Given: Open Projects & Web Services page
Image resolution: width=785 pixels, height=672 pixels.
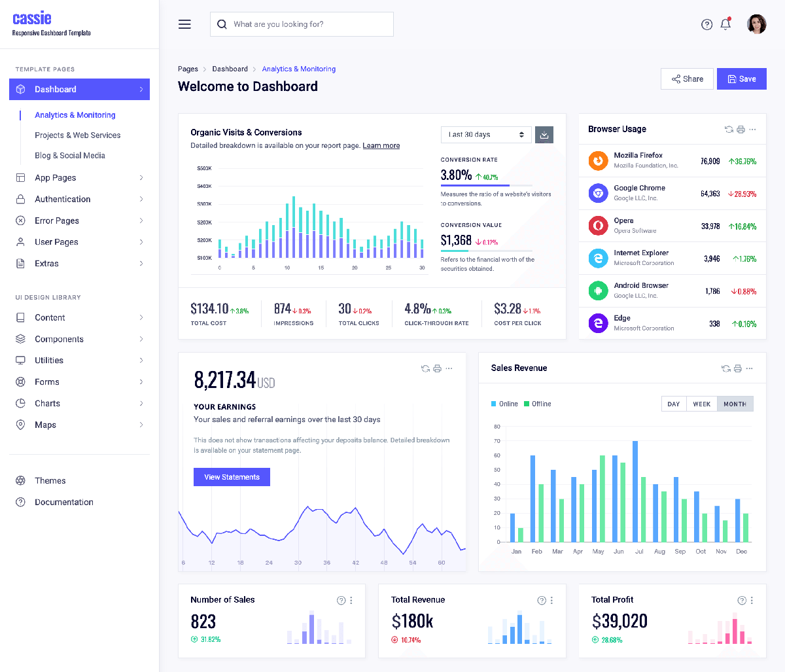Looking at the screenshot, I should pyautogui.click(x=77, y=135).
